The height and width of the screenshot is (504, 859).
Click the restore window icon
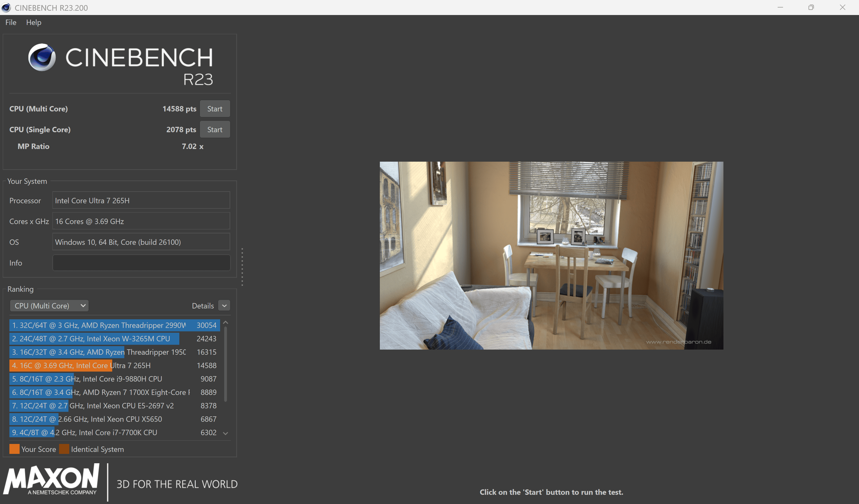(811, 8)
